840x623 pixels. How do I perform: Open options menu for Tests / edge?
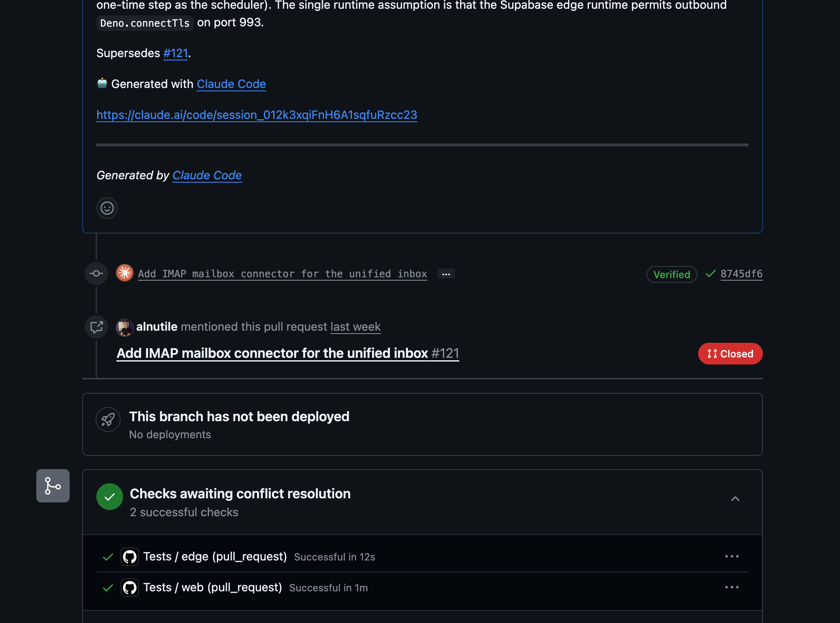click(732, 556)
